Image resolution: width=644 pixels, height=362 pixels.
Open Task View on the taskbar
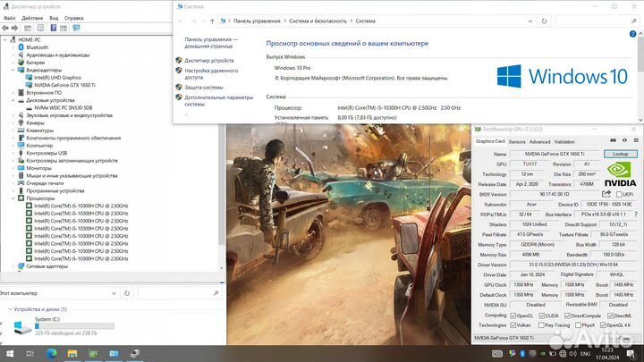click(30, 353)
